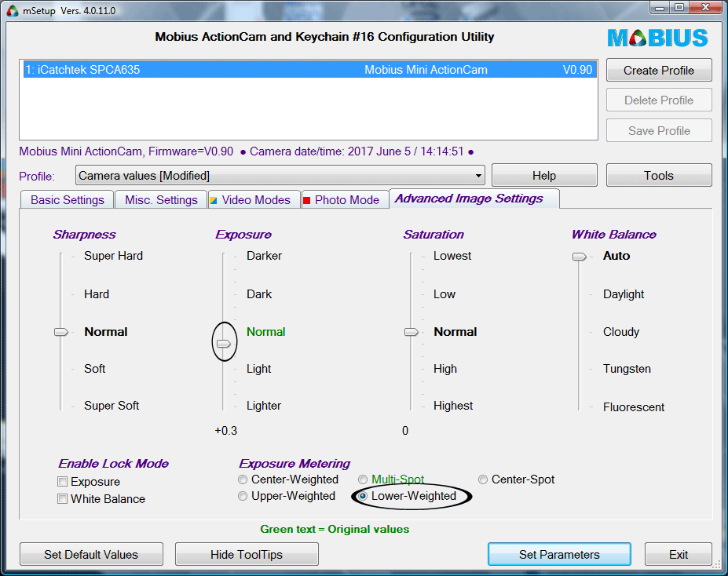The height and width of the screenshot is (576, 728).
Task: Close the mSetup window
Action: [x=704, y=7]
